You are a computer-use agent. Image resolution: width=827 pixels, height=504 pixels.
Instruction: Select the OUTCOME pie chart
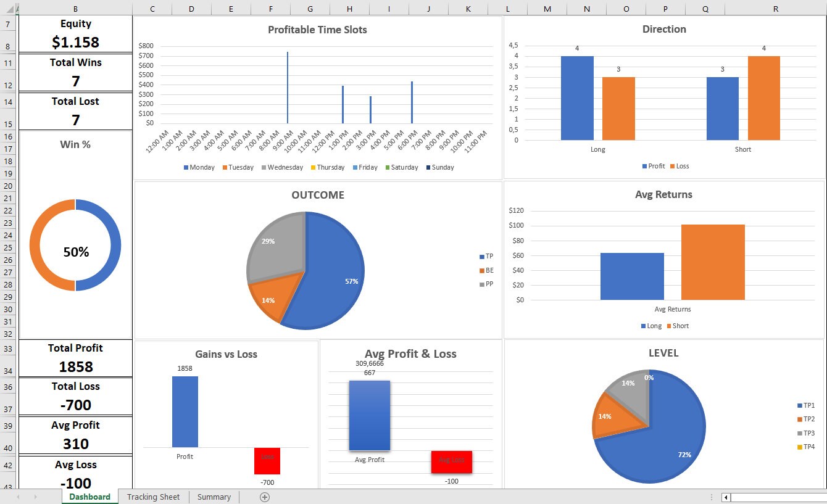click(x=307, y=270)
